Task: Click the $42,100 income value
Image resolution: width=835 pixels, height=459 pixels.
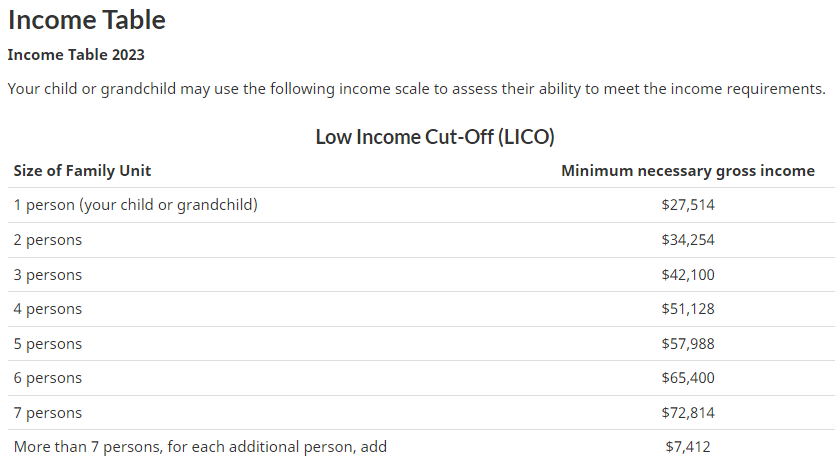Action: [x=687, y=274]
